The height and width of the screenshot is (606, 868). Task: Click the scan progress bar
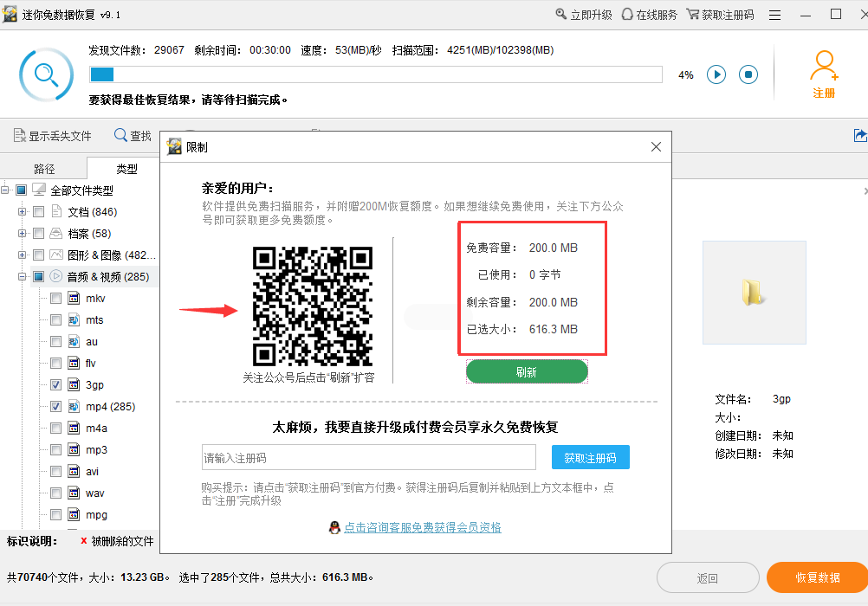point(376,74)
